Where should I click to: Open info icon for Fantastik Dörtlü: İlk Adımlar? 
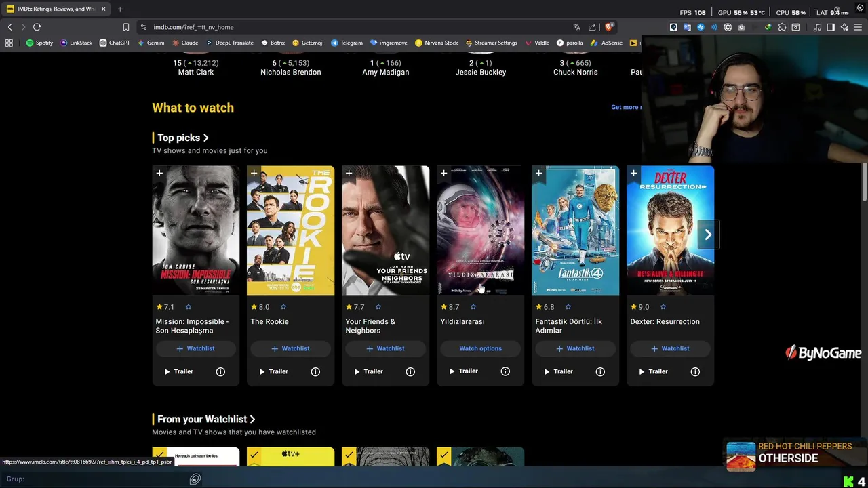point(600,371)
